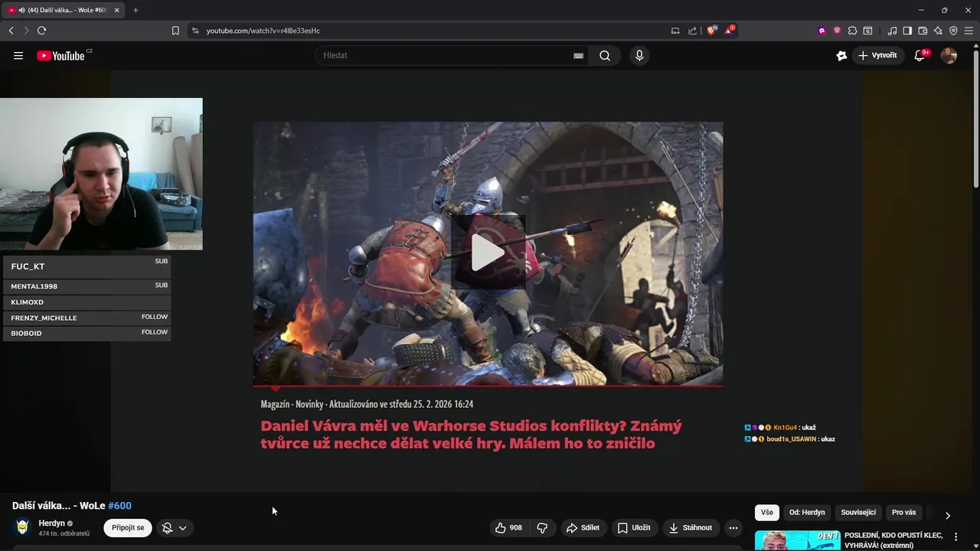Viewport: 980px width, 551px height.
Task: Go forward with browser forward arrow
Action: click(26, 31)
